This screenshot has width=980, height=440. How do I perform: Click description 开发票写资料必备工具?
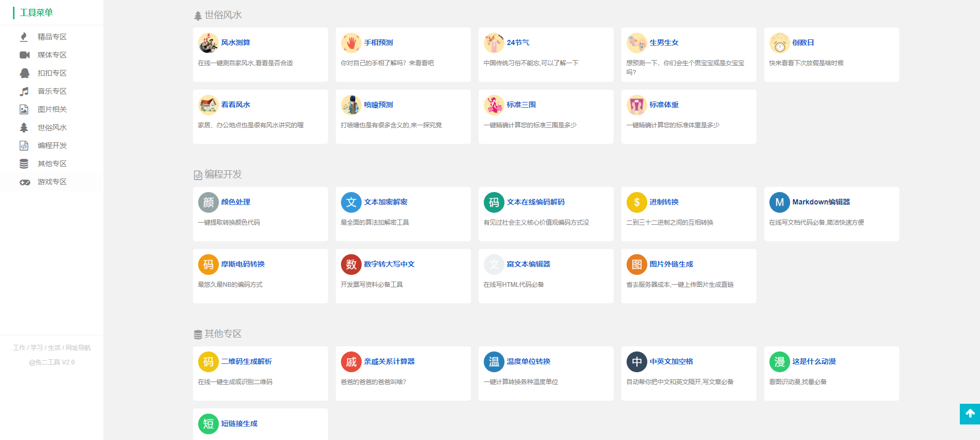(x=372, y=285)
